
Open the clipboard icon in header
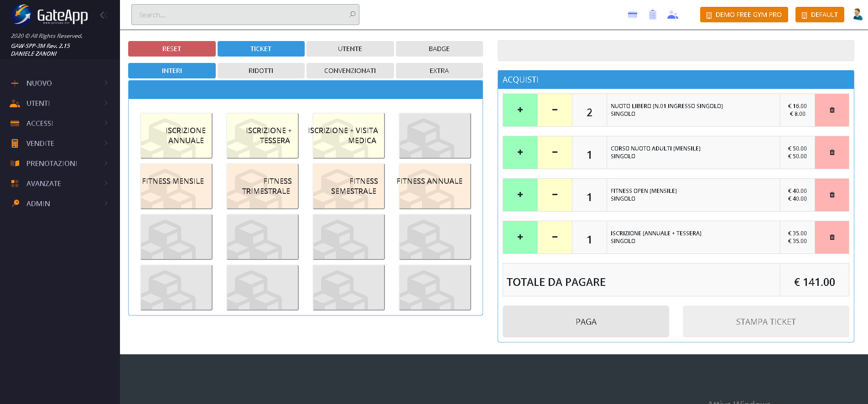click(x=652, y=15)
